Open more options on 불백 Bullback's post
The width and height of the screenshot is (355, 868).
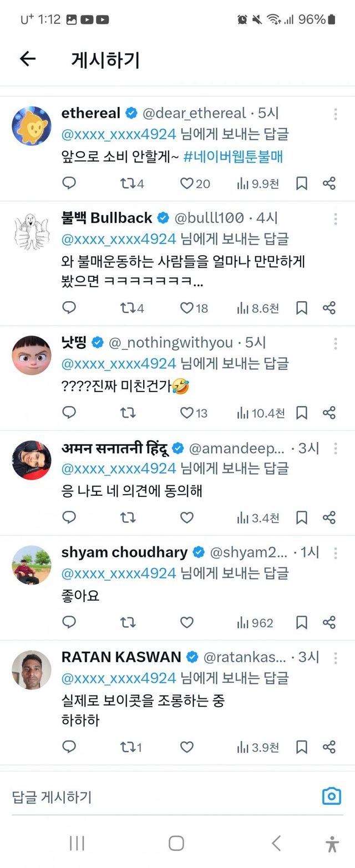point(336,219)
